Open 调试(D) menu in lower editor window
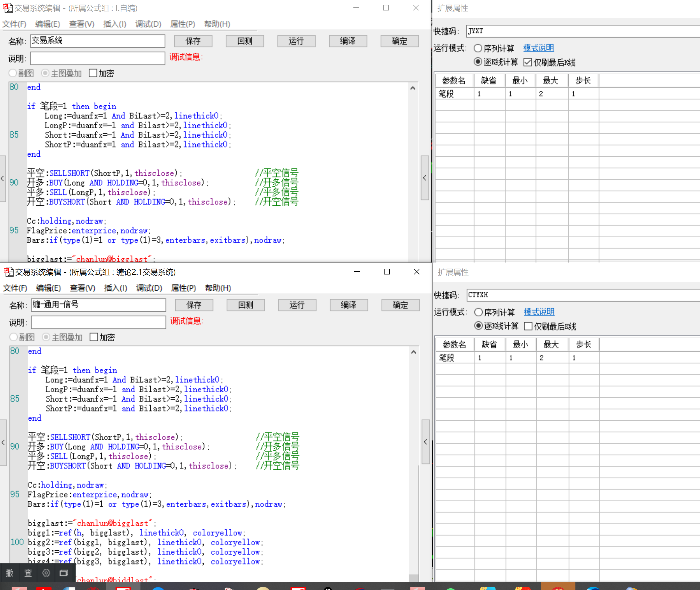700x590 pixels. tap(149, 288)
